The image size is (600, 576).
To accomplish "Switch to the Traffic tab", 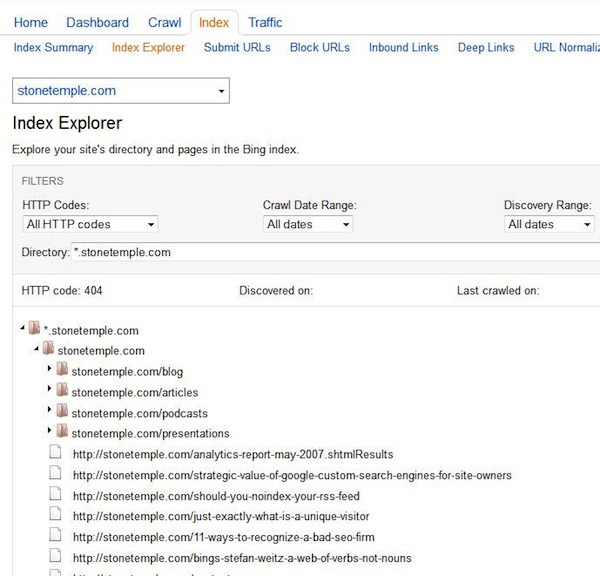I will pyautogui.click(x=265, y=23).
